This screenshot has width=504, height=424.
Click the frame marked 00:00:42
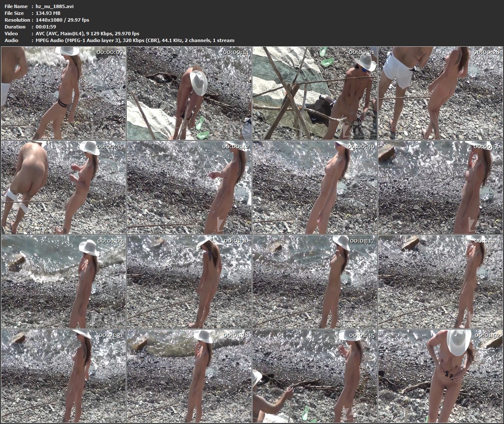[x=189, y=187]
